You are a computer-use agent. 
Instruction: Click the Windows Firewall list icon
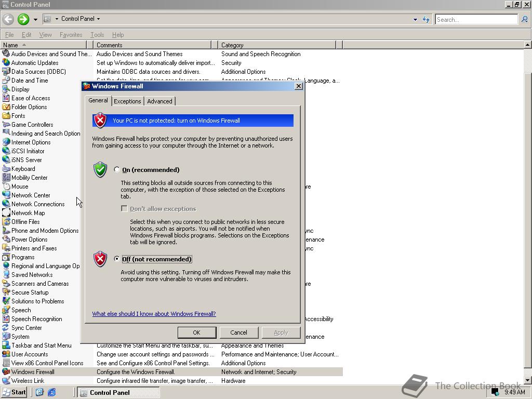click(x=6, y=371)
